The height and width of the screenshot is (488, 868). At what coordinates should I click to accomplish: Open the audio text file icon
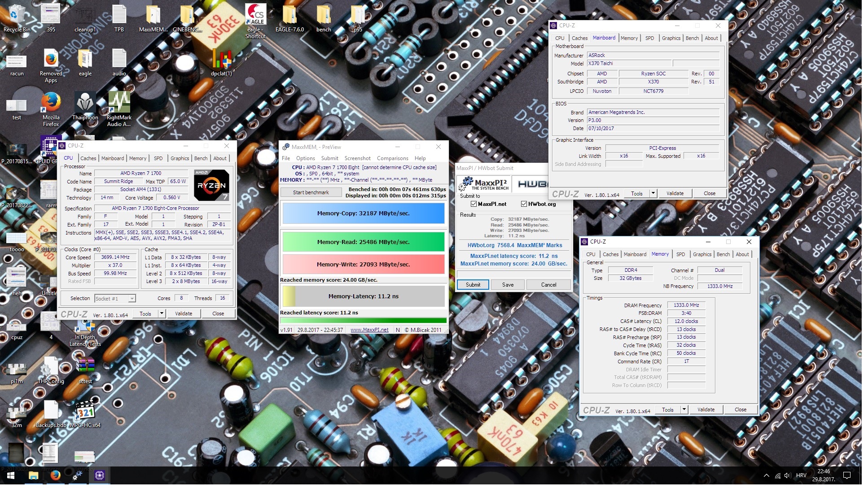coord(119,62)
